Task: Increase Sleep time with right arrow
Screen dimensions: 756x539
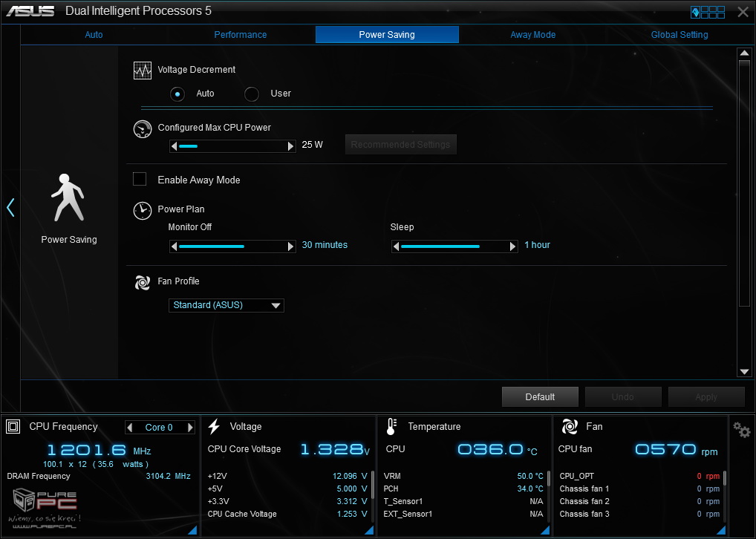Action: click(513, 246)
